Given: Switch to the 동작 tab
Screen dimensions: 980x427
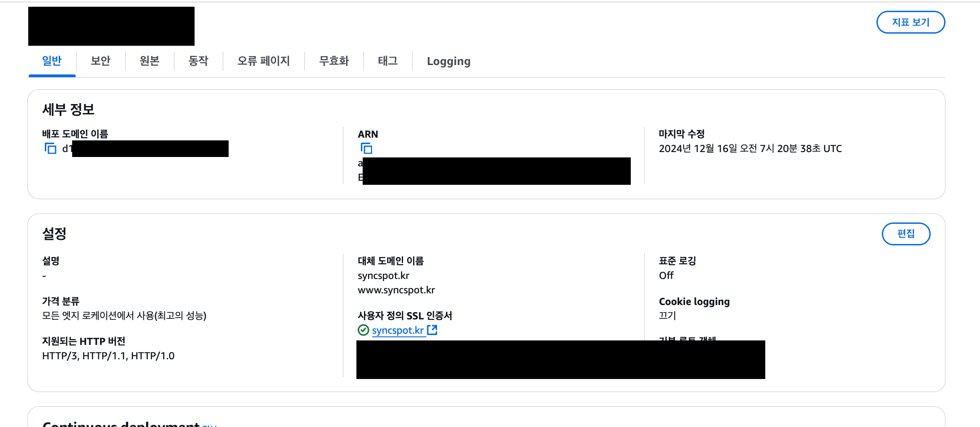Looking at the screenshot, I should (x=198, y=61).
